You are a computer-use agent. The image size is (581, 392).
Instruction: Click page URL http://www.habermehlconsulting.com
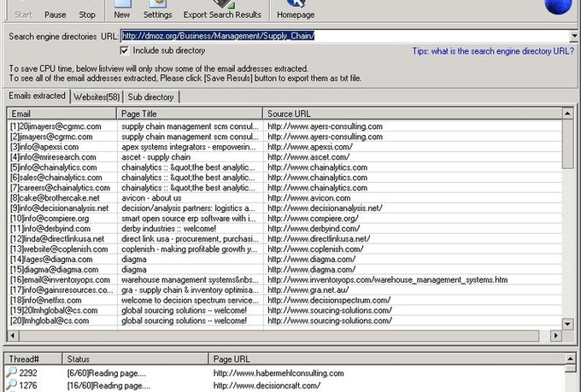[x=279, y=373]
